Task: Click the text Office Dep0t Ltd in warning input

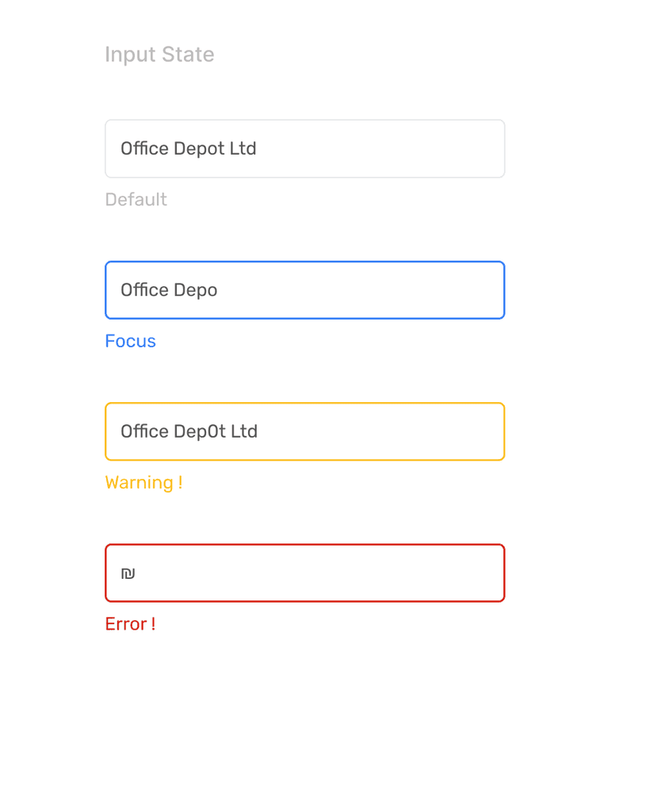Action: tap(188, 431)
